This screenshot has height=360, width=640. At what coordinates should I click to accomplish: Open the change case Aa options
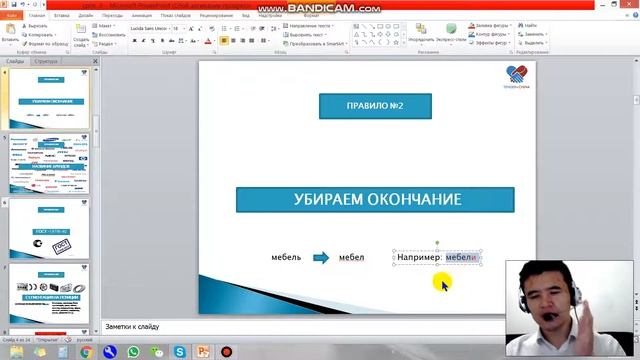194,41
